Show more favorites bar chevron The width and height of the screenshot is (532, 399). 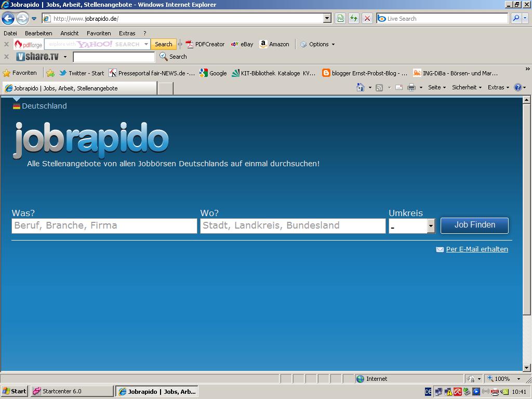pyautogui.click(x=528, y=69)
